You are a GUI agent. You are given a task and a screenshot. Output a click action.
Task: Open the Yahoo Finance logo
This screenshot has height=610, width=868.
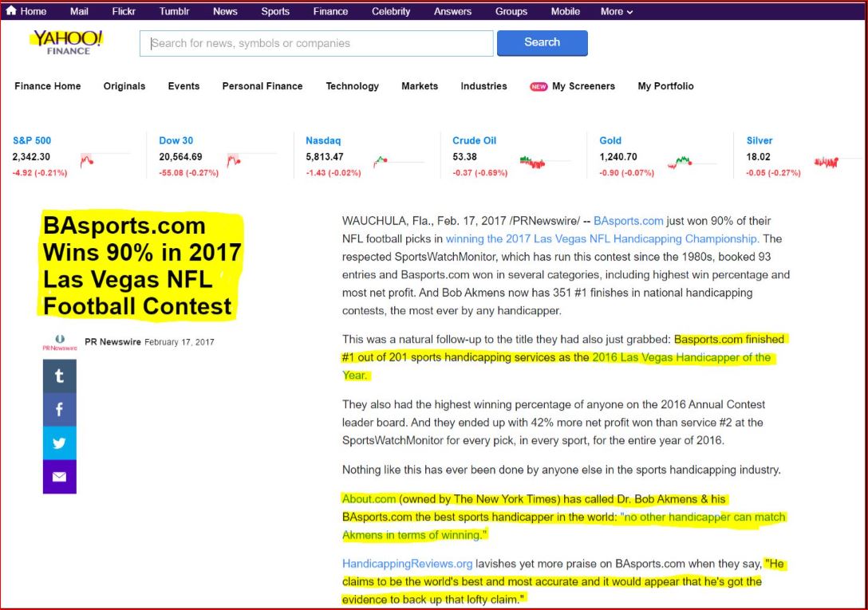68,42
